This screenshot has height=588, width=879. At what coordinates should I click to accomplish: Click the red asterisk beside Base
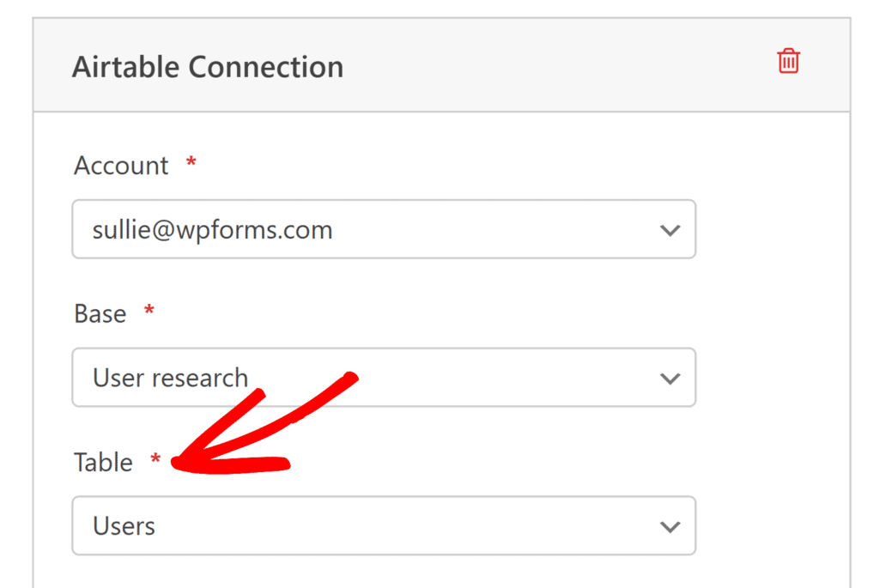[149, 312]
